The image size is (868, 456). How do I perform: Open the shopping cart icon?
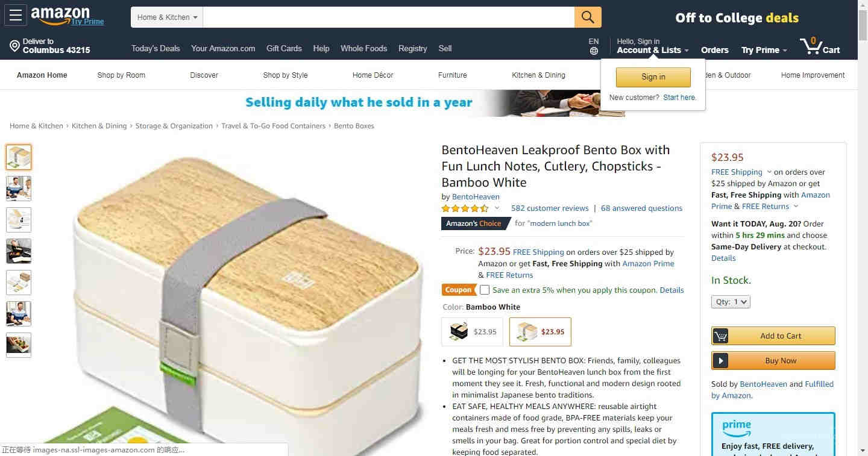(x=811, y=46)
